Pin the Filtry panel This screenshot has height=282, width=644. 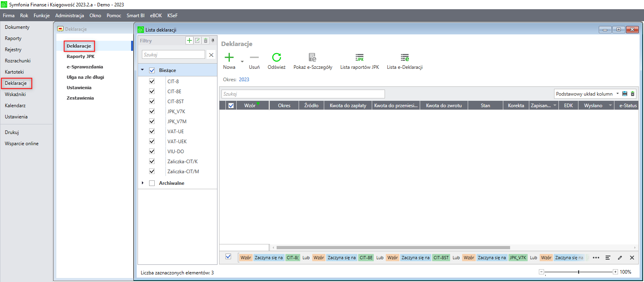213,40
